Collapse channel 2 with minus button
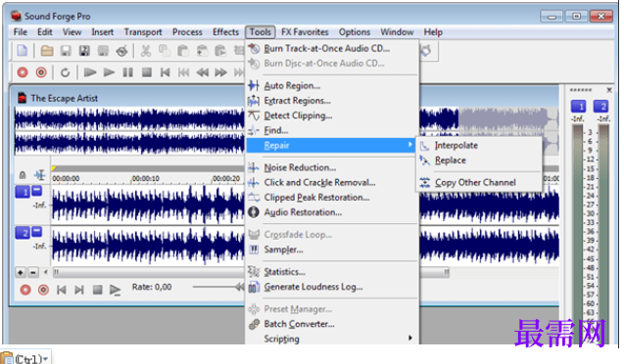Screen dimensions: 624x364 pyautogui.click(x=36, y=231)
